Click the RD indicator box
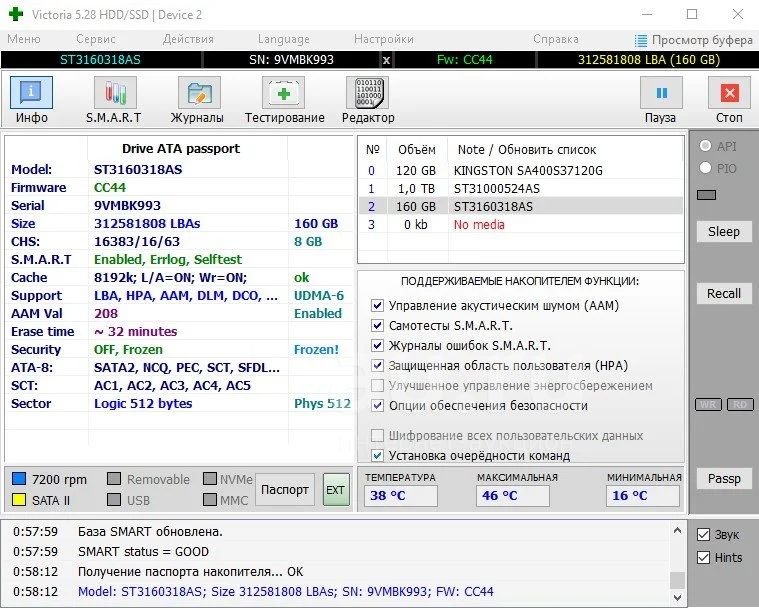Screen dimensions: 759x608 [x=740, y=405]
